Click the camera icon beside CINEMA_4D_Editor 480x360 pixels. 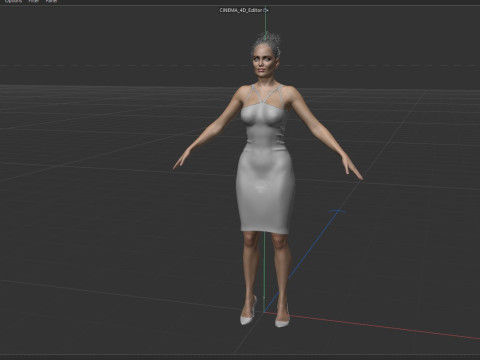(266, 10)
